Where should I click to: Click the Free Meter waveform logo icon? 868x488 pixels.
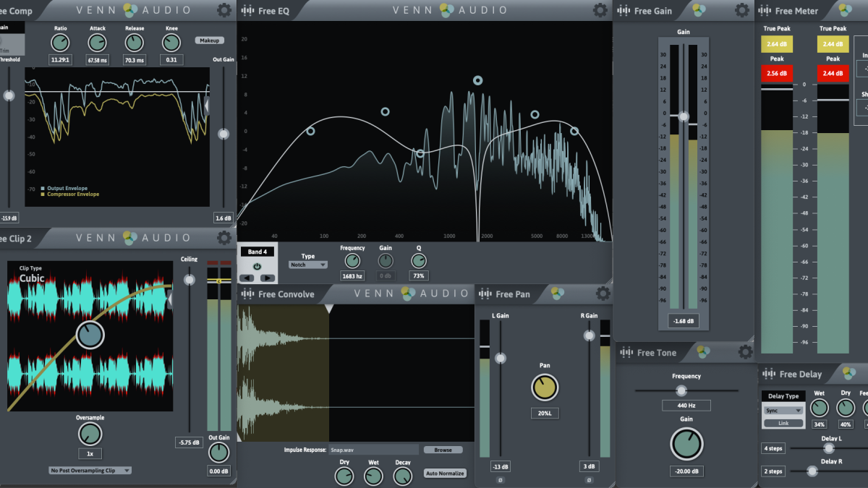pyautogui.click(x=765, y=11)
